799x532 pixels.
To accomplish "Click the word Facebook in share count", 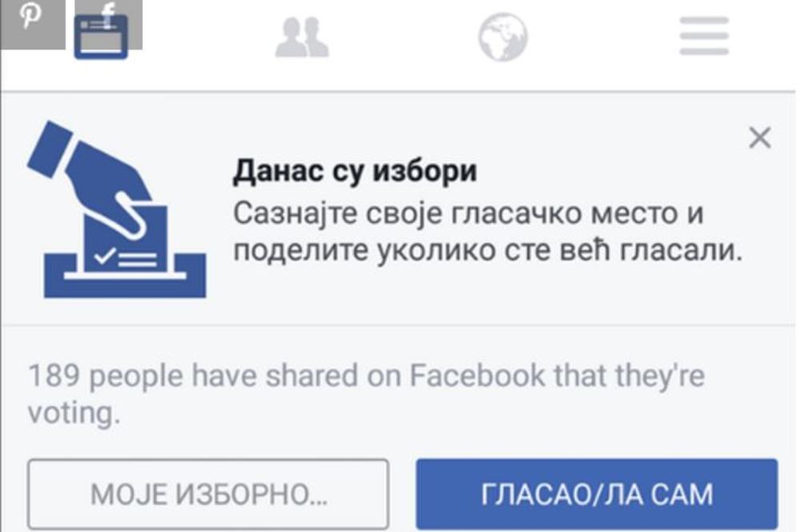I will (x=478, y=375).
